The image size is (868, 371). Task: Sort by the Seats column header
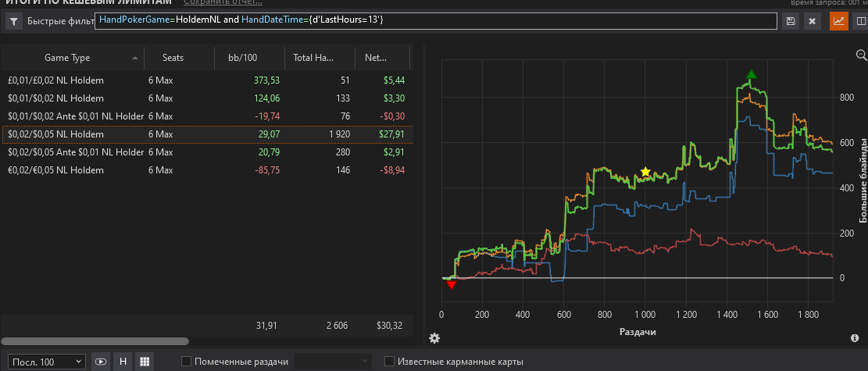point(180,58)
